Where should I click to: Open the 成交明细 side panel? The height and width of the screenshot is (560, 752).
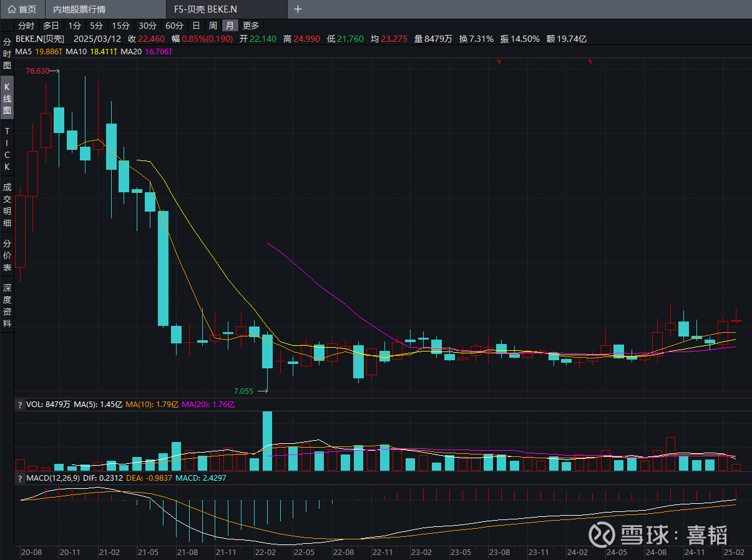click(x=7, y=205)
